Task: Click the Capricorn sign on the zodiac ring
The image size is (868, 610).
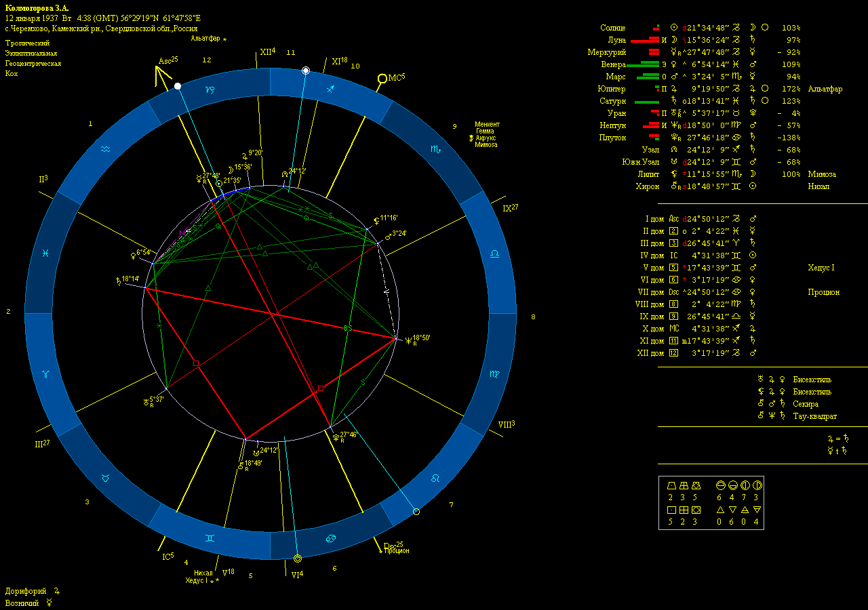Action: pyautogui.click(x=210, y=89)
